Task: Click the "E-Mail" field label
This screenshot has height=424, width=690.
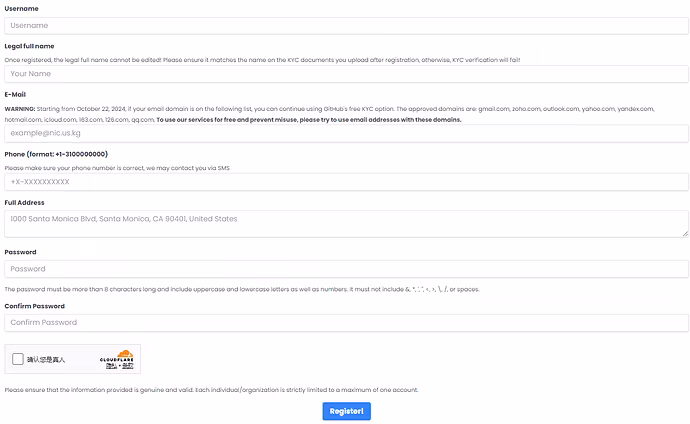Action: 15,94
